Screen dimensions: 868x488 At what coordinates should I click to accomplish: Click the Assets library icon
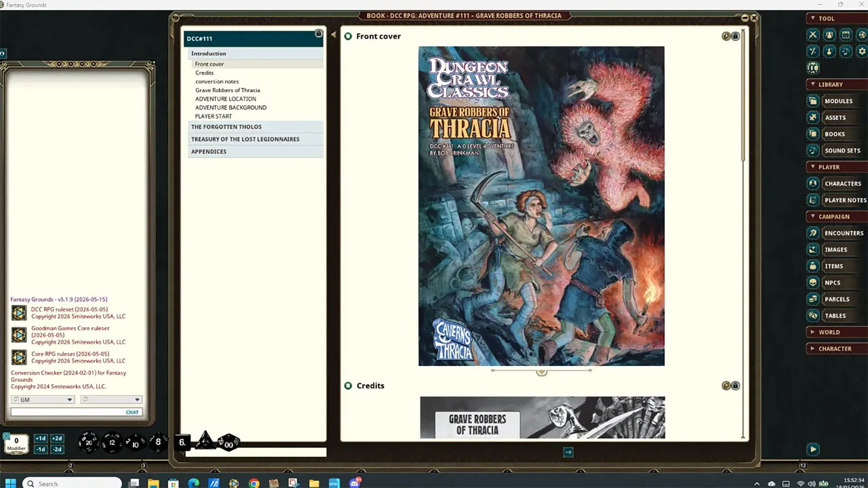813,117
